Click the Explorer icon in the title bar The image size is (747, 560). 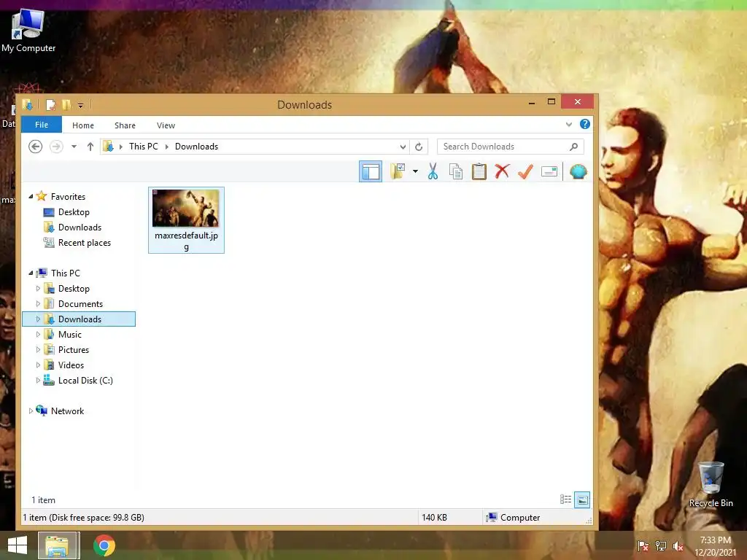(28, 105)
